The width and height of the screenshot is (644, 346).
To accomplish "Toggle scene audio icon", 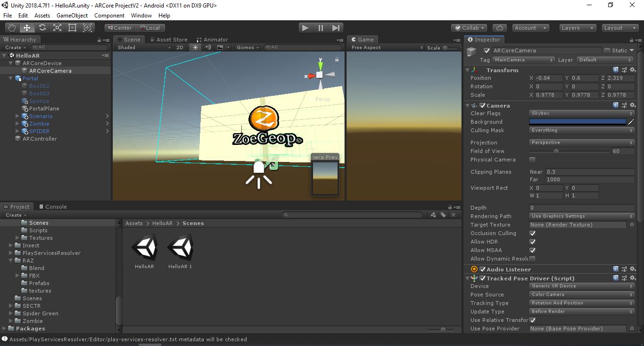I will (207, 47).
